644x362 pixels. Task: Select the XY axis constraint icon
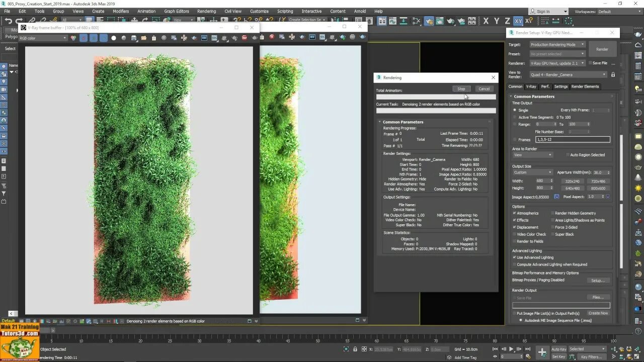pos(518,21)
